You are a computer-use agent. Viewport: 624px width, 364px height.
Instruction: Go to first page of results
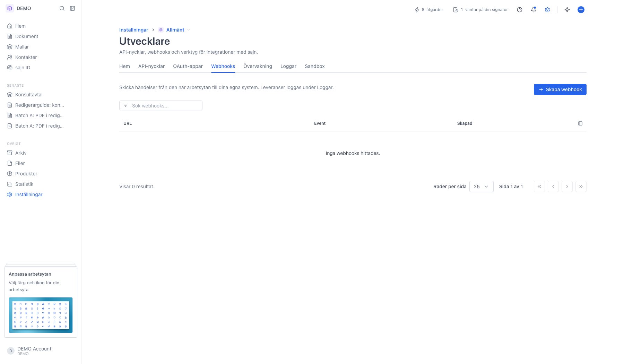pos(539,187)
